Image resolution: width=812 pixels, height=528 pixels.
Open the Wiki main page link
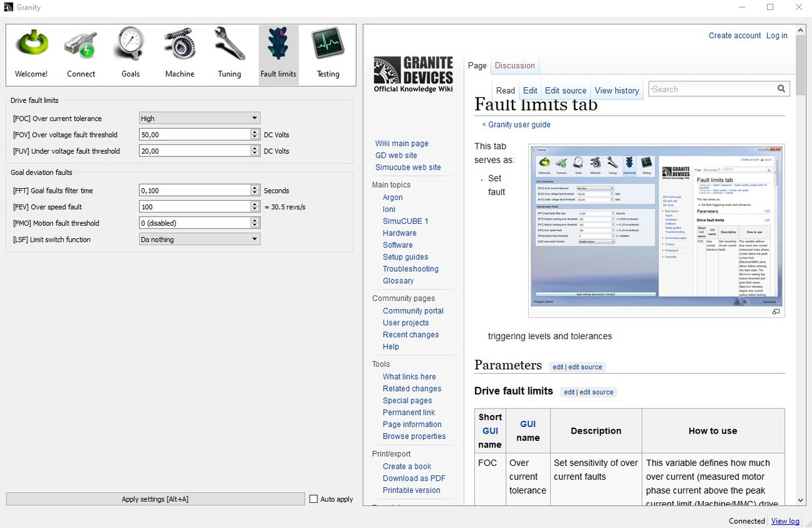pos(402,143)
